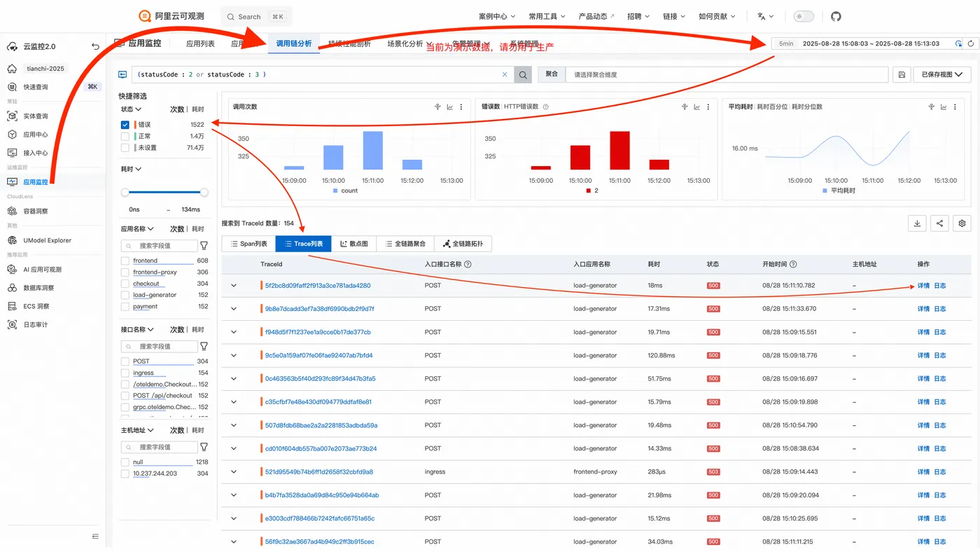Check the frontend application filter

click(x=125, y=261)
